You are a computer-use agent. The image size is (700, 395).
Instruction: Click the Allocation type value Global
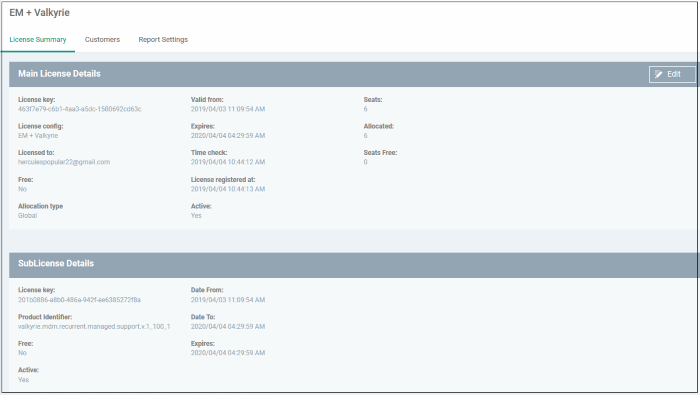point(28,216)
